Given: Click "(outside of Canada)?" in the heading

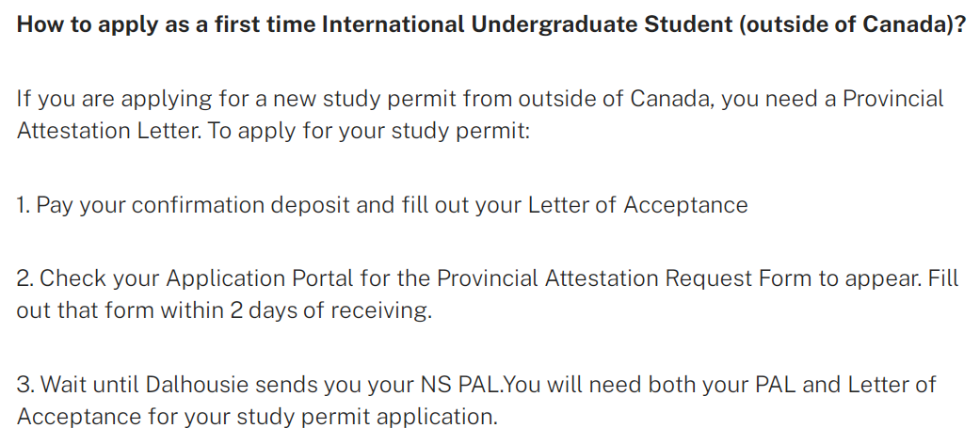Looking at the screenshot, I should tap(852, 24).
